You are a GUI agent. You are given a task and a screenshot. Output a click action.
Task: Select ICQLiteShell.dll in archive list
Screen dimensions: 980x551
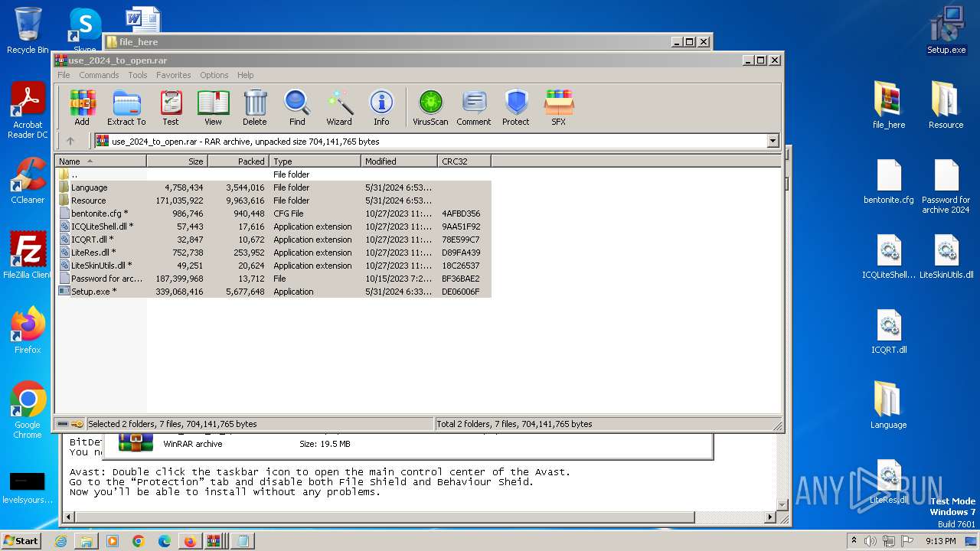tap(273, 227)
